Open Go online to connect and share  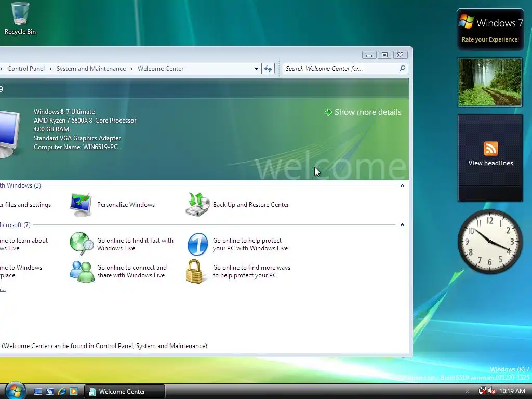click(x=131, y=271)
